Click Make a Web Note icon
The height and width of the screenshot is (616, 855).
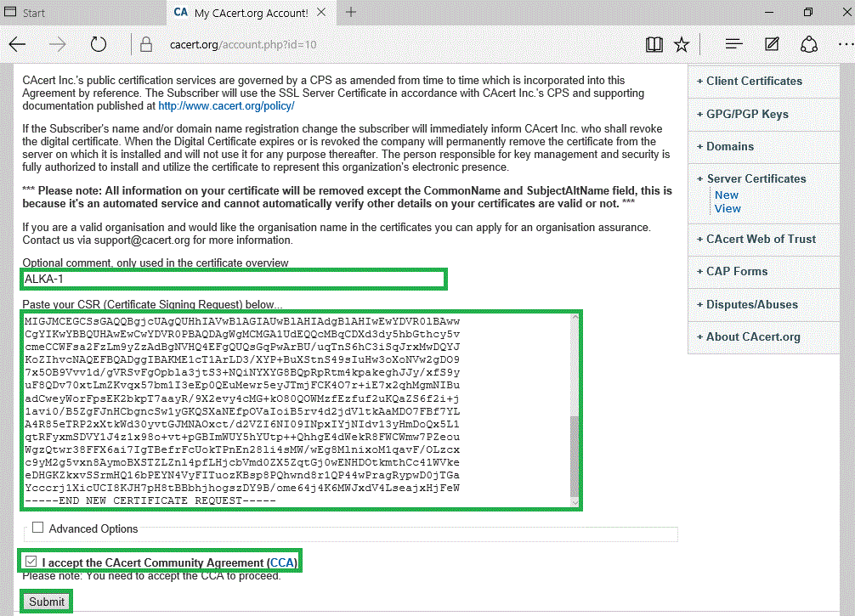pos(772,44)
